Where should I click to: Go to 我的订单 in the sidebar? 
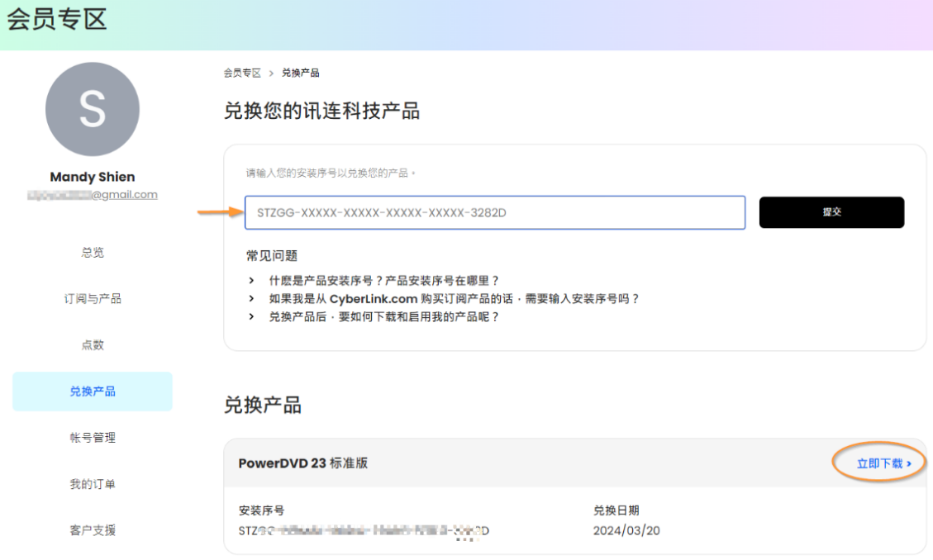[93, 484]
